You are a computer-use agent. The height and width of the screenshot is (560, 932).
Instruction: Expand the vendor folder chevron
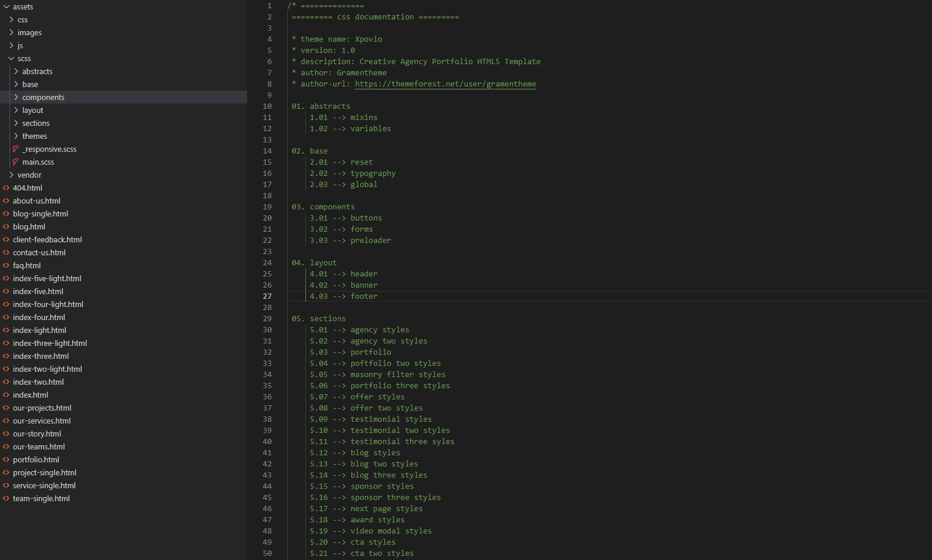pyautogui.click(x=11, y=175)
